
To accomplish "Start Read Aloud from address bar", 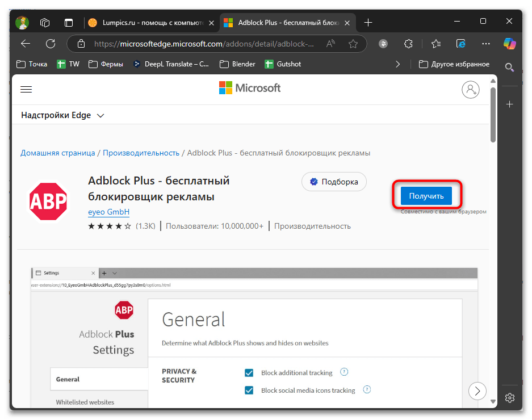I will (x=330, y=44).
